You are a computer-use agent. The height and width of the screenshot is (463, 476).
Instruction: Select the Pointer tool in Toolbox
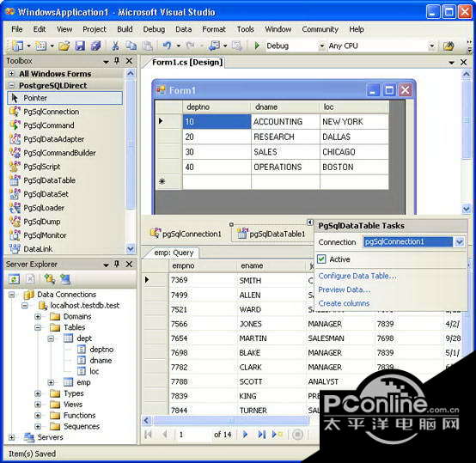(x=64, y=98)
